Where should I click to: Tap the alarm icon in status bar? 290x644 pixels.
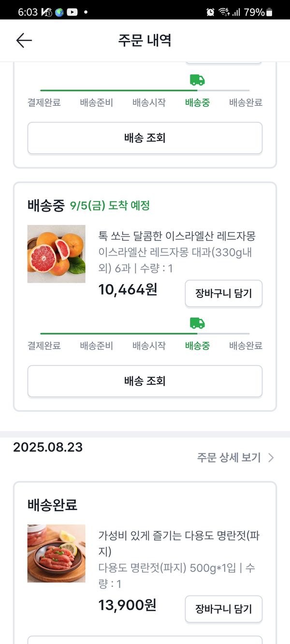pos(210,12)
